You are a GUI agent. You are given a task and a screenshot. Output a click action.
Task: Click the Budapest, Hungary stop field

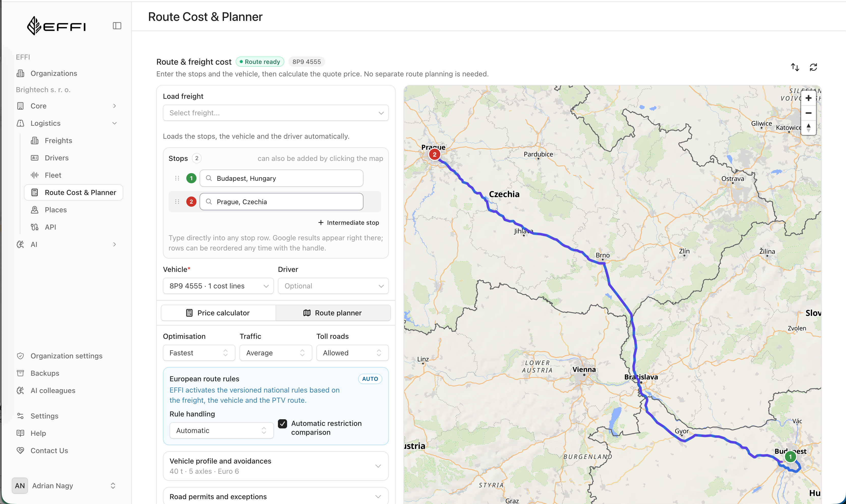click(281, 178)
